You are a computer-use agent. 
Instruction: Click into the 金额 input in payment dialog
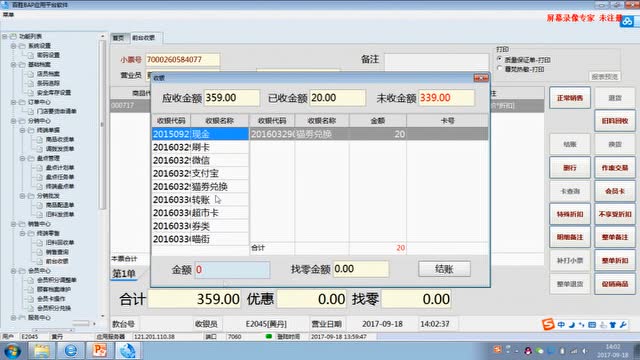coord(232,270)
